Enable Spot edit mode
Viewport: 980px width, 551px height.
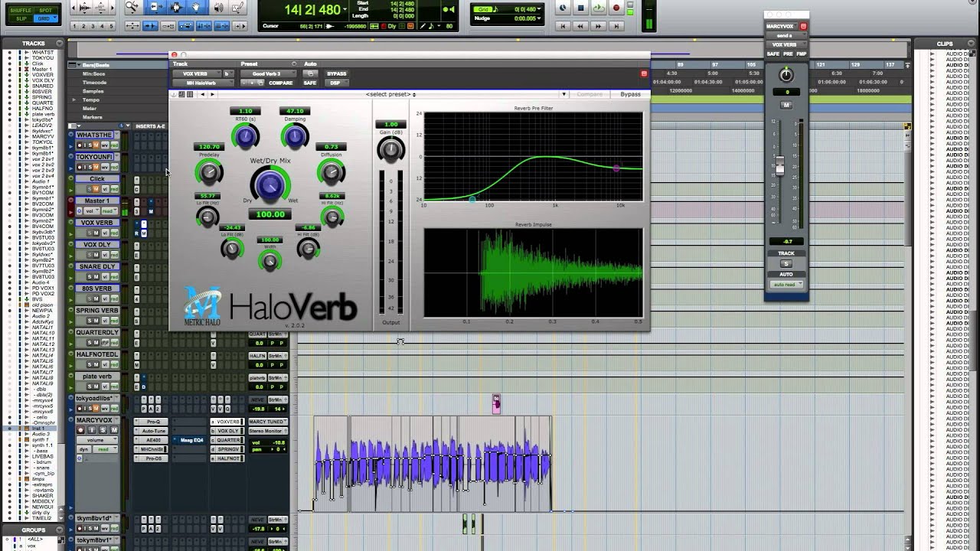(45, 10)
